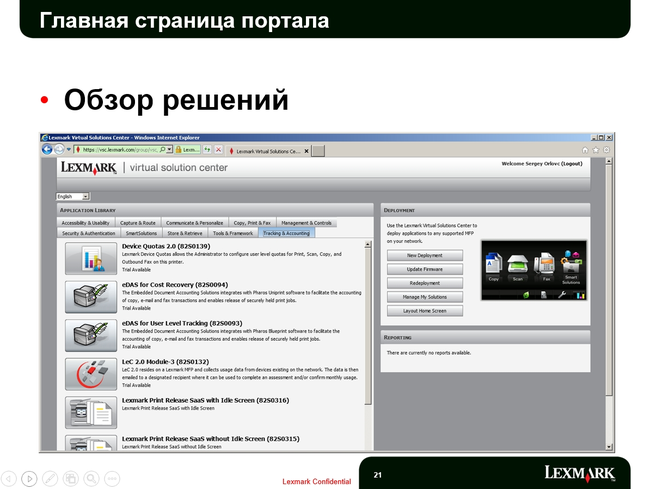Switch to Capture & Route tab

click(x=138, y=223)
